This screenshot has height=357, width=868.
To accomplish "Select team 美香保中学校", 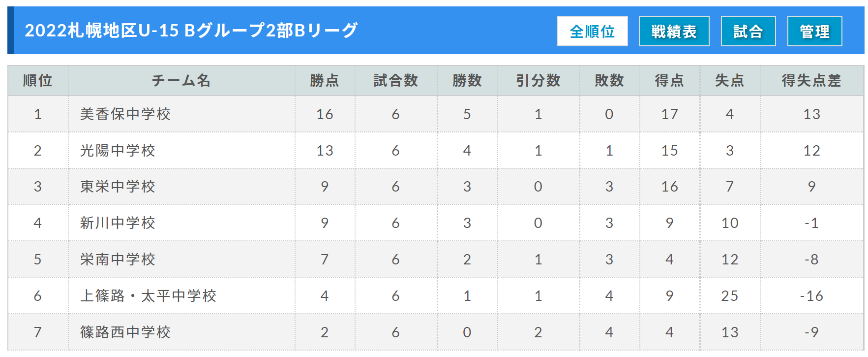I will click(x=125, y=114).
